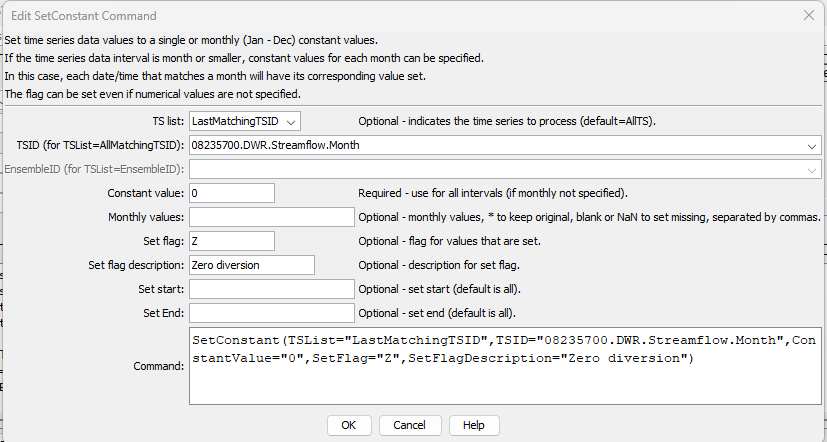The width and height of the screenshot is (827, 442).
Task: Click the Cancel button
Action: click(409, 425)
